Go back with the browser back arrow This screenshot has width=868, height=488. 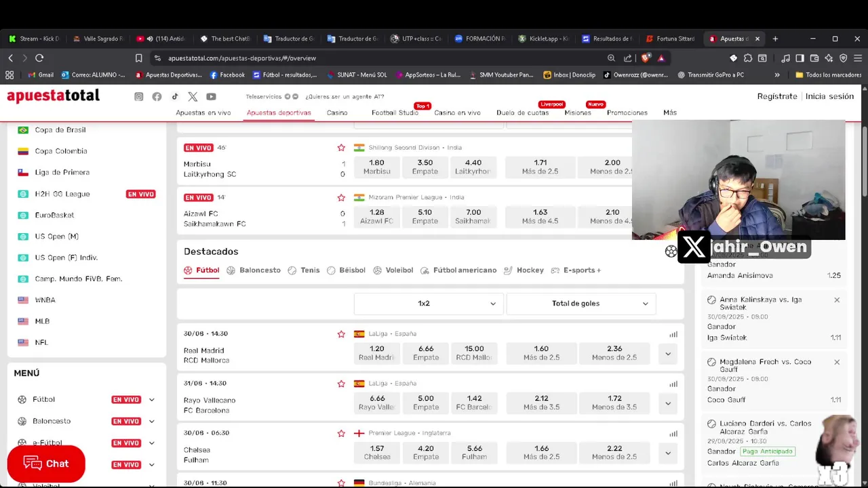[10, 58]
